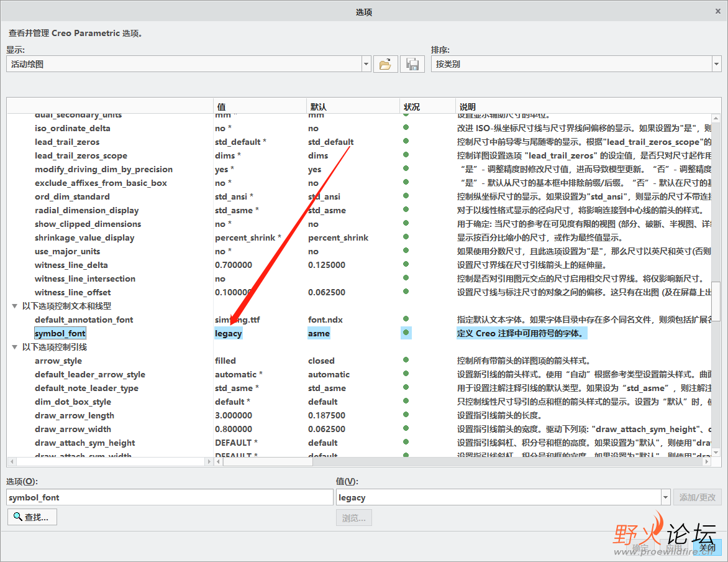Select the default_note_leader_type option
728x562 pixels.
pos(86,388)
